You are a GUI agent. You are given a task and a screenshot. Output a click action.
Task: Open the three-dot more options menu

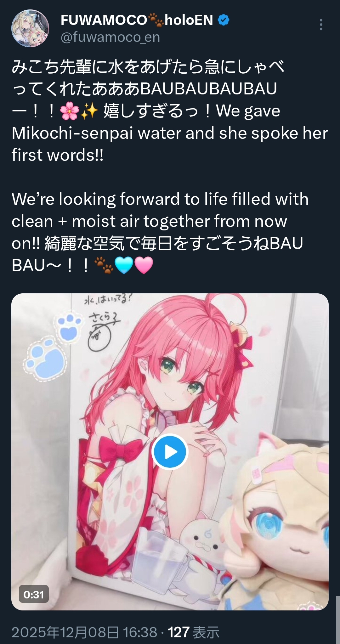(321, 25)
